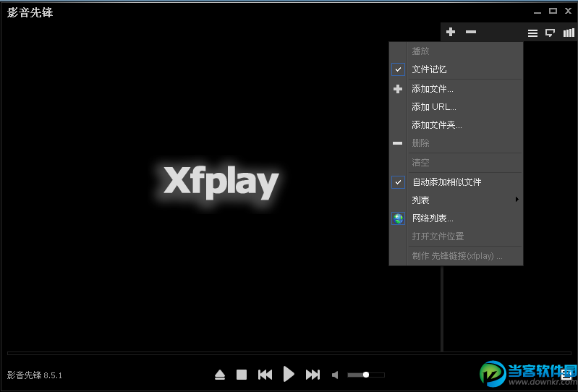Select 添加 URL... menu entry
This screenshot has height=392, width=578.
[456, 107]
